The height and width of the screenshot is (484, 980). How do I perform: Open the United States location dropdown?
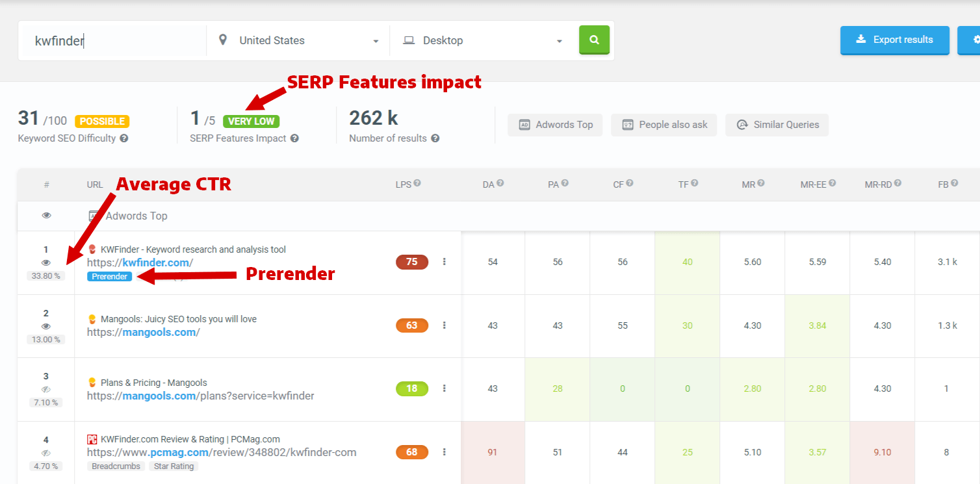point(298,40)
